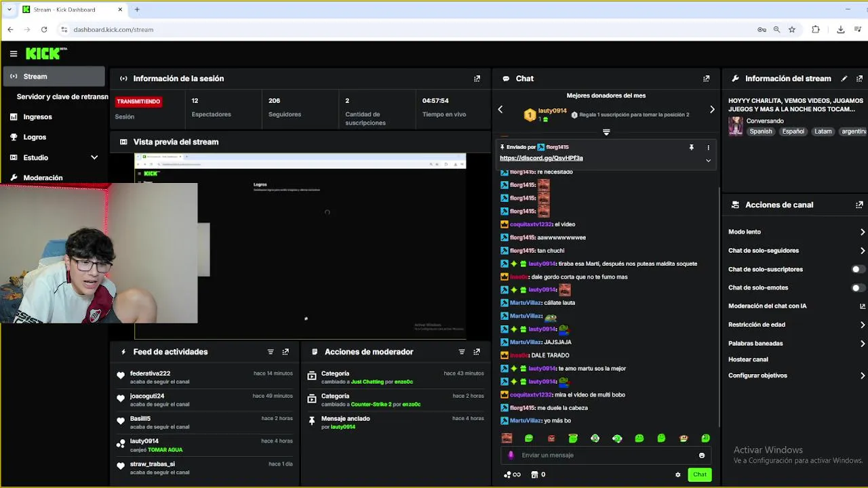Show next top donor with right arrow
The image size is (868, 488).
(x=712, y=109)
